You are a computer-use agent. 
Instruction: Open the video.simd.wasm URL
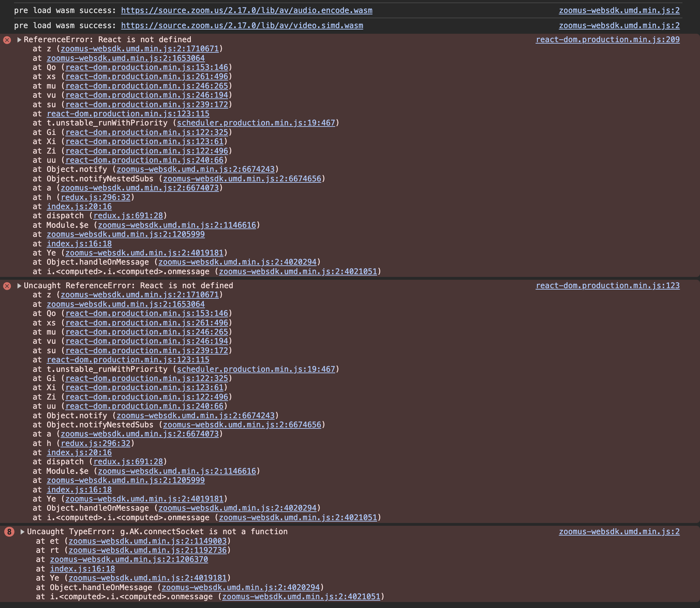[x=242, y=26]
